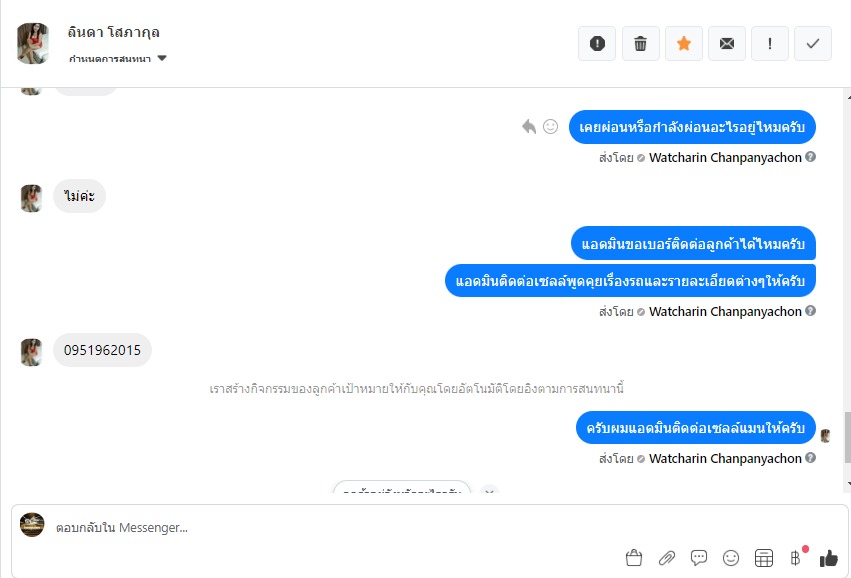Delete conversation using trash icon
This screenshot has height=578, width=851.
640,43
